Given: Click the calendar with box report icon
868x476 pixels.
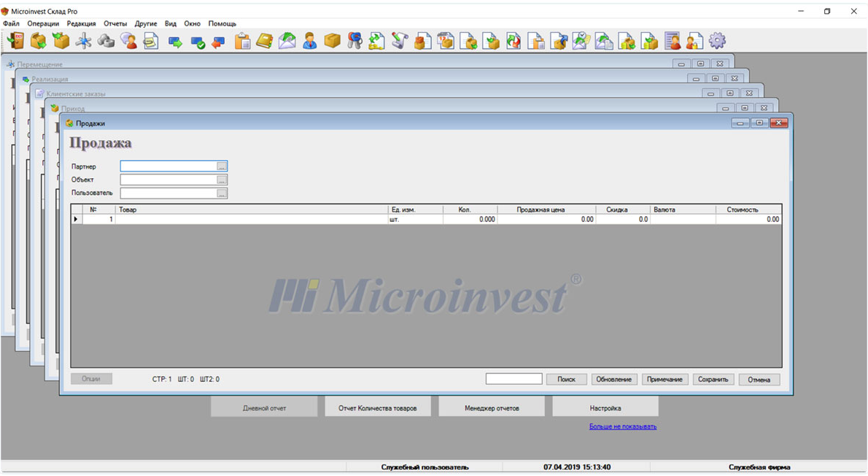Looking at the screenshot, I should 445,41.
